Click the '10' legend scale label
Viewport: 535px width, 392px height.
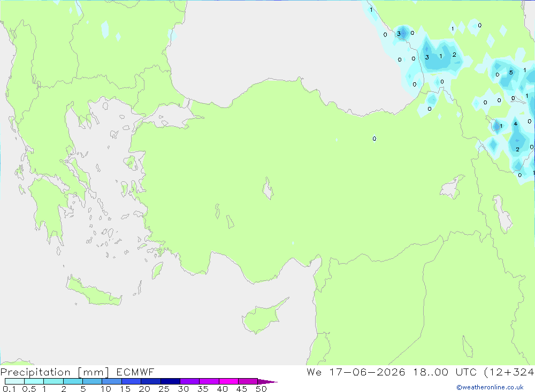(105, 389)
